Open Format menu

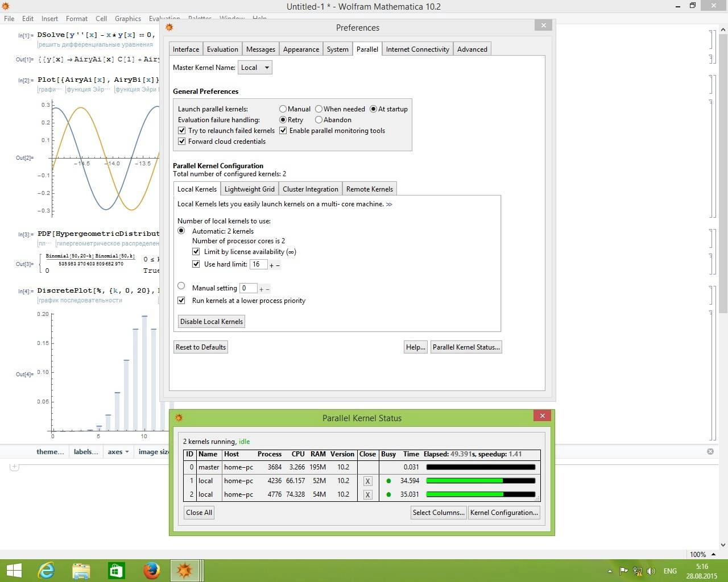click(77, 19)
